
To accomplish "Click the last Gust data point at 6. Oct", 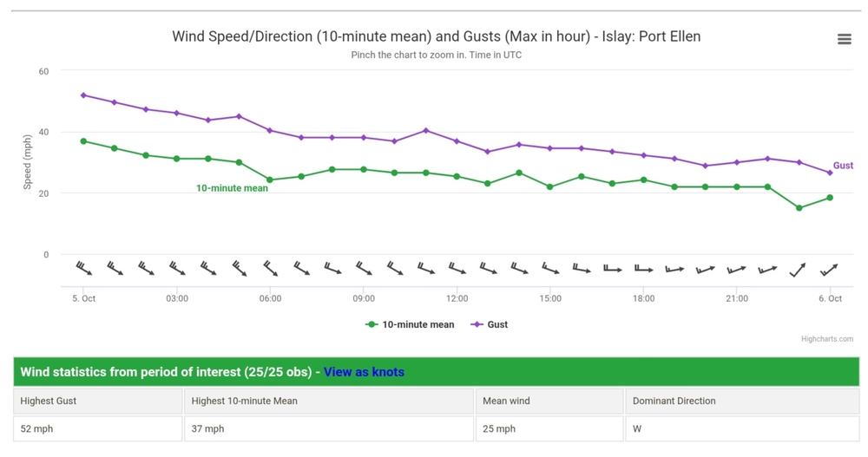I will click(x=830, y=173).
